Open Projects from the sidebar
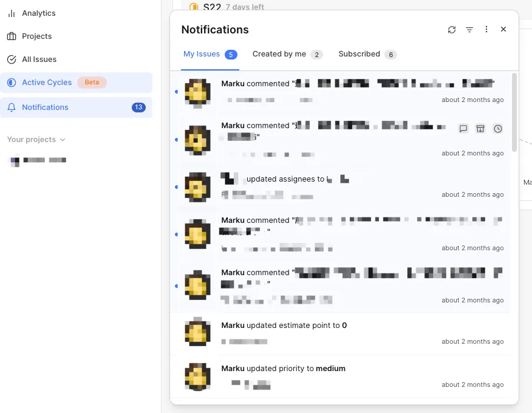532x413 pixels. 37,36
